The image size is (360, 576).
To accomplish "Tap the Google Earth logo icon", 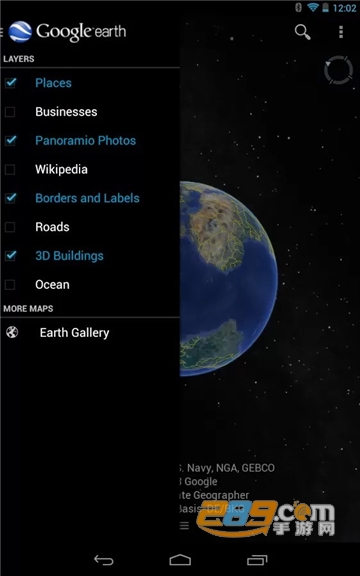I will (20, 32).
